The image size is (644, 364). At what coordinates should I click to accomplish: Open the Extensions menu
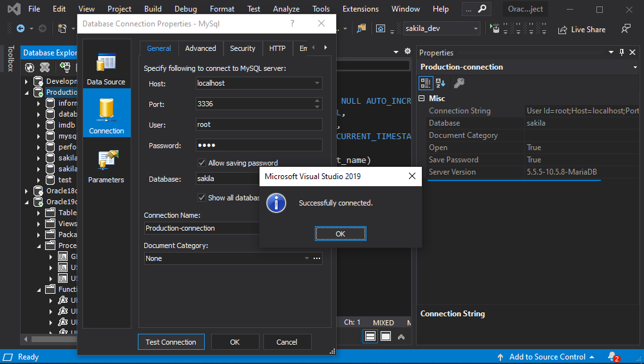click(x=361, y=8)
